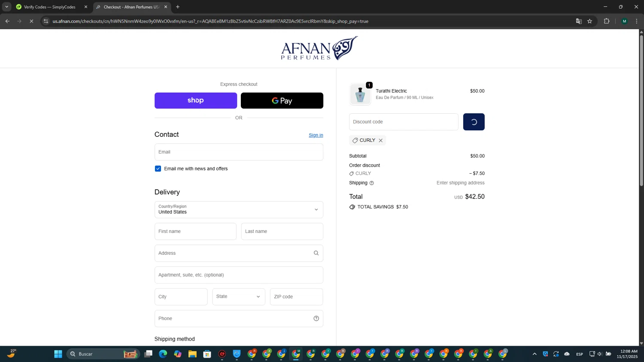644x362 pixels.
Task: Click the TOTAL SAVINGS $7.50 text
Action: click(x=383, y=207)
